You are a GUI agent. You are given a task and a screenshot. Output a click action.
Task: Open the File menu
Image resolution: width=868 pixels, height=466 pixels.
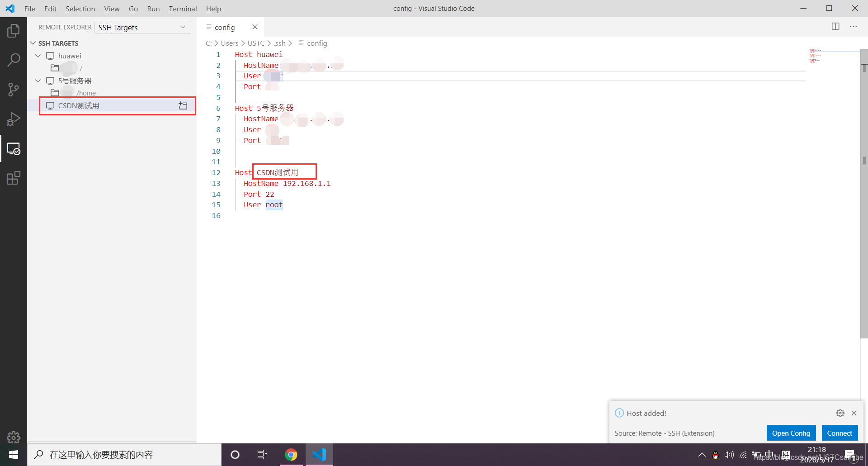point(29,9)
